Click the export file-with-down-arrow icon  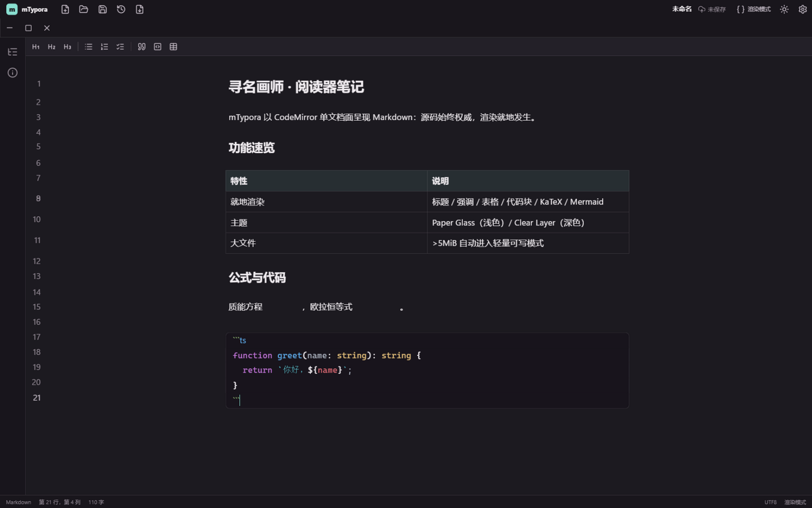[x=139, y=10]
